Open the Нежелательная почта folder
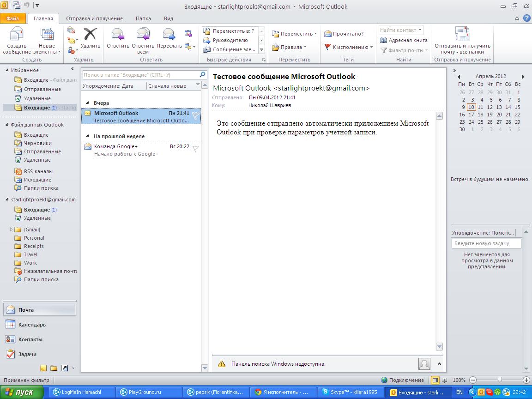The width and height of the screenshot is (532, 399). point(46,271)
